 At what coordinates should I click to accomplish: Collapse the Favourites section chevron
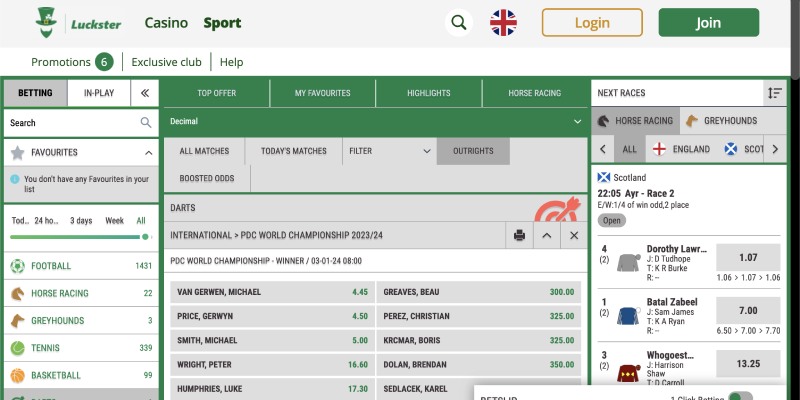pyautogui.click(x=148, y=153)
